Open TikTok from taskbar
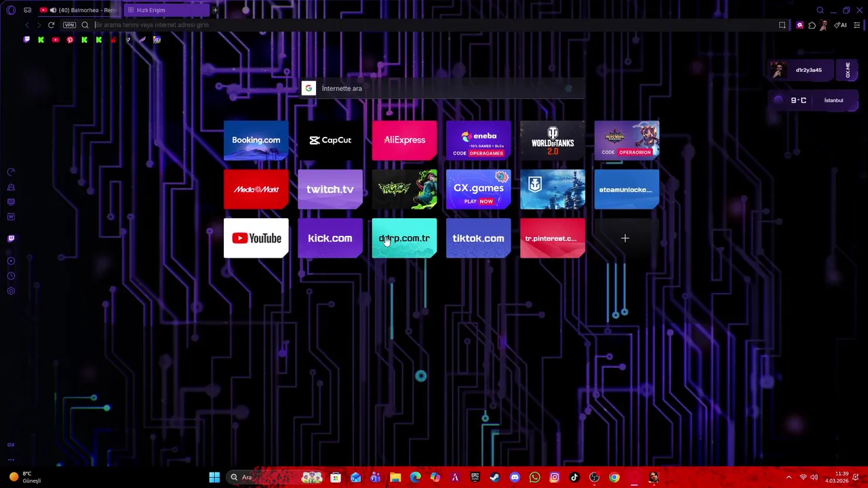The image size is (868, 488). click(x=574, y=478)
